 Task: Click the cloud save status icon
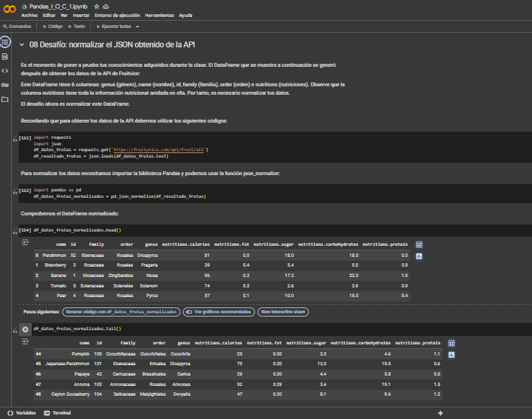coord(106,6)
